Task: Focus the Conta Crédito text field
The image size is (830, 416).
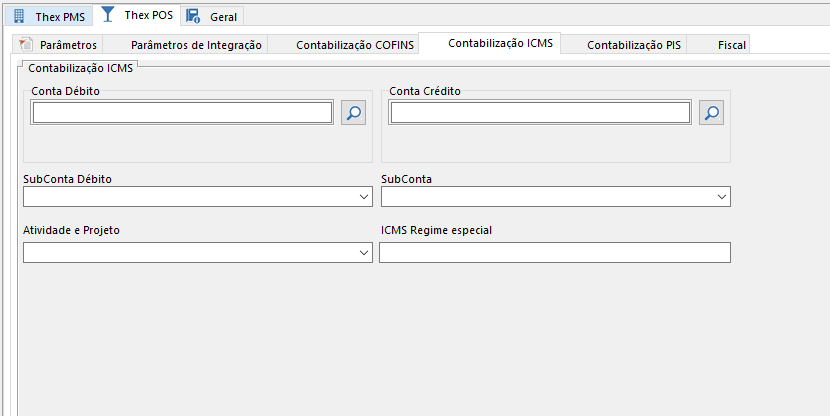Action: pyautogui.click(x=540, y=113)
